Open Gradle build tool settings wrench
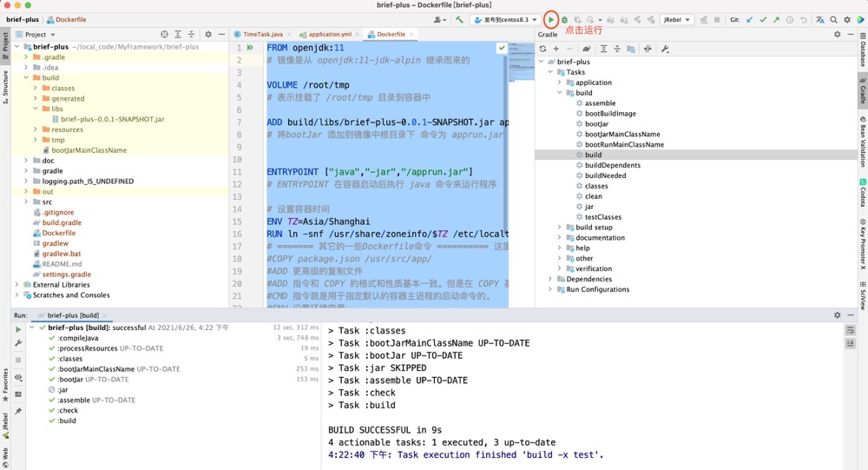This screenshot has width=868, height=470. [x=665, y=49]
